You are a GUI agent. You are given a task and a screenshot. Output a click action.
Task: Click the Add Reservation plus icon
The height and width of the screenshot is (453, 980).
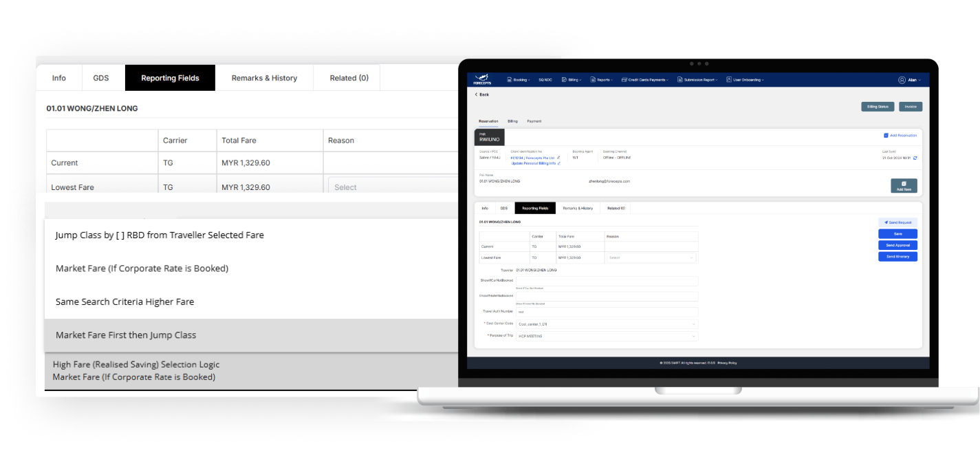(x=886, y=136)
